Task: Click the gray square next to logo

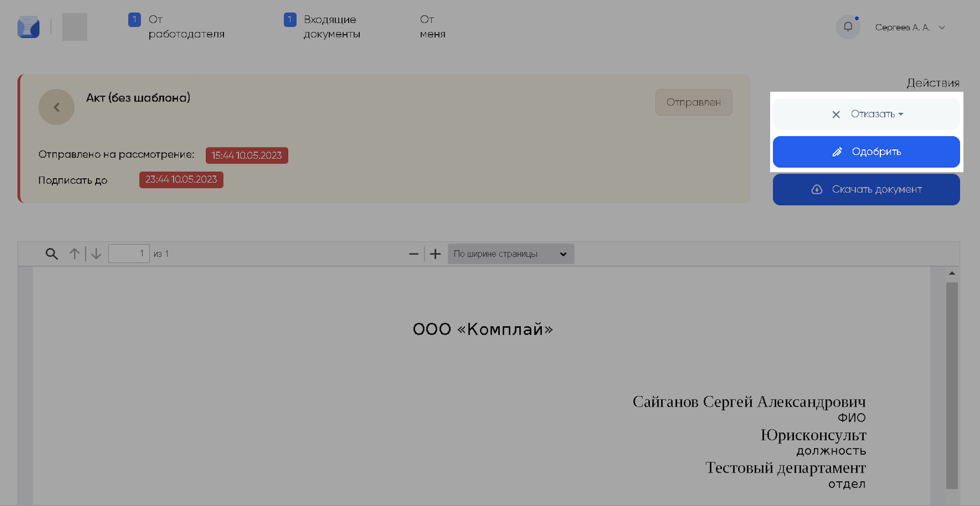Action: pos(75,27)
